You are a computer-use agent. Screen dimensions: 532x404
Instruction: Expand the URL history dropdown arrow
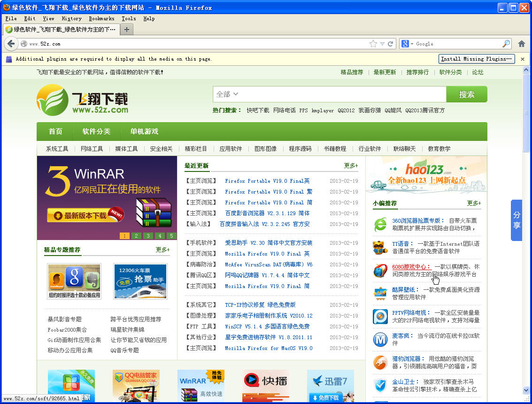coord(382,44)
